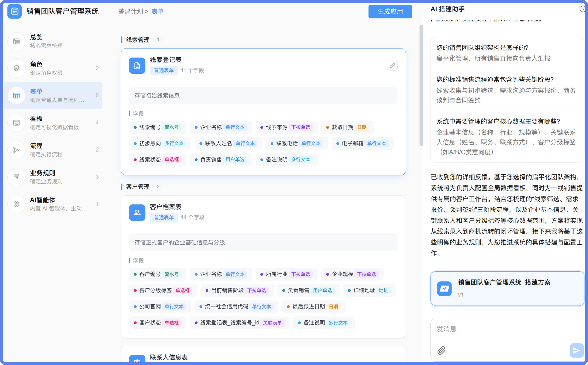Open the AI智能体 section
The image size is (588, 365).
pyautogui.click(x=53, y=204)
